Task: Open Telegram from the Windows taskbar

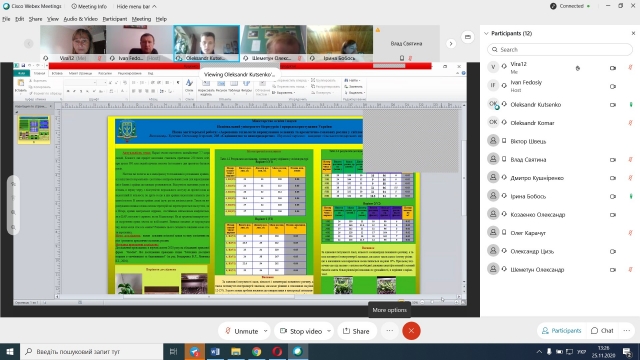Action: pyautogui.click(x=194, y=351)
